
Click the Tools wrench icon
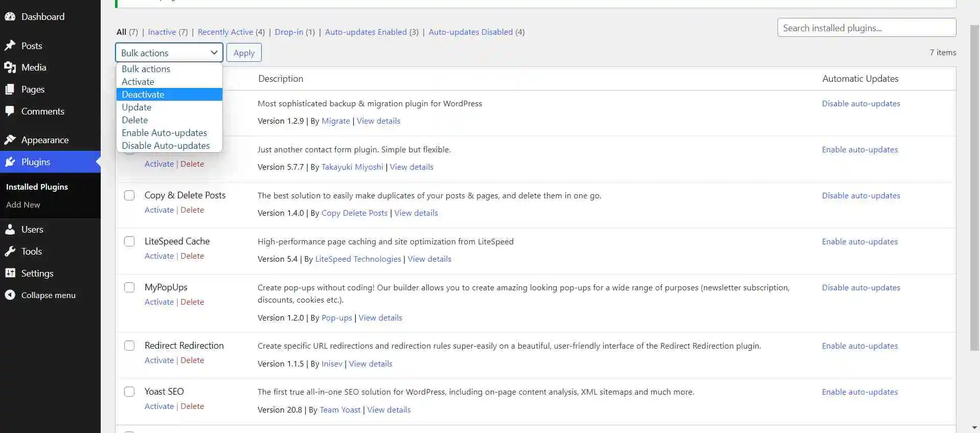pos(10,252)
